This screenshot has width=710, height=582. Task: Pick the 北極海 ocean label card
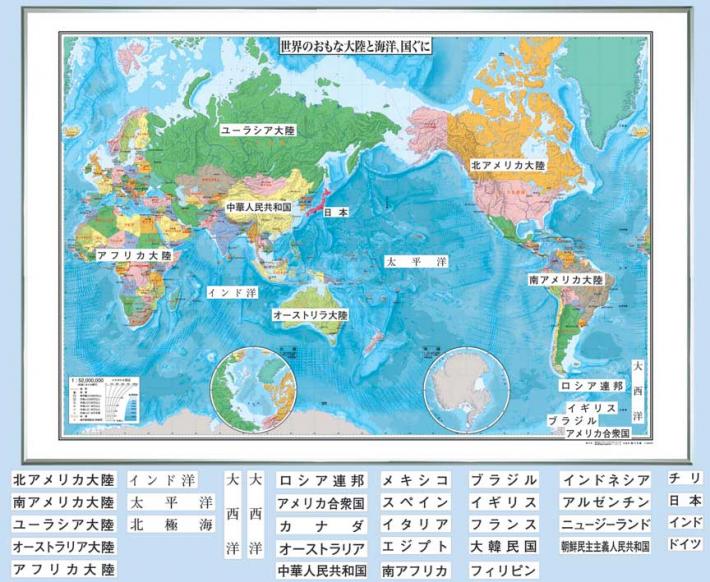point(171,524)
